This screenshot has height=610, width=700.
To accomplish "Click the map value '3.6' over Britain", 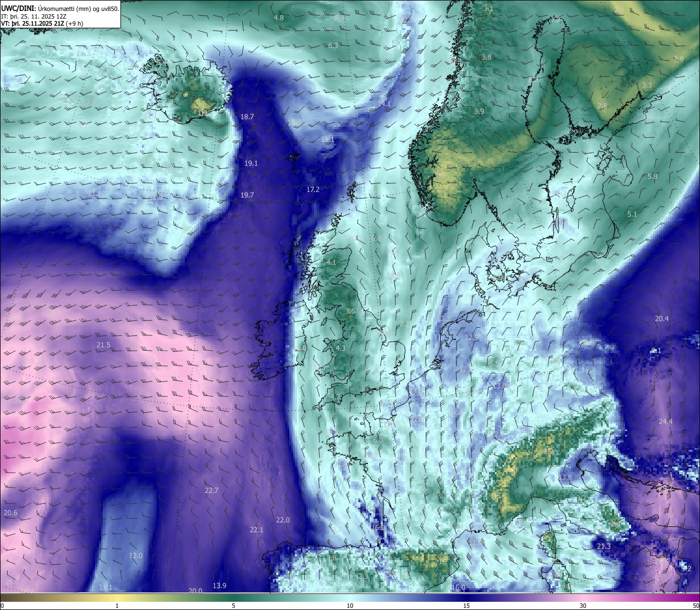I will click(350, 311).
